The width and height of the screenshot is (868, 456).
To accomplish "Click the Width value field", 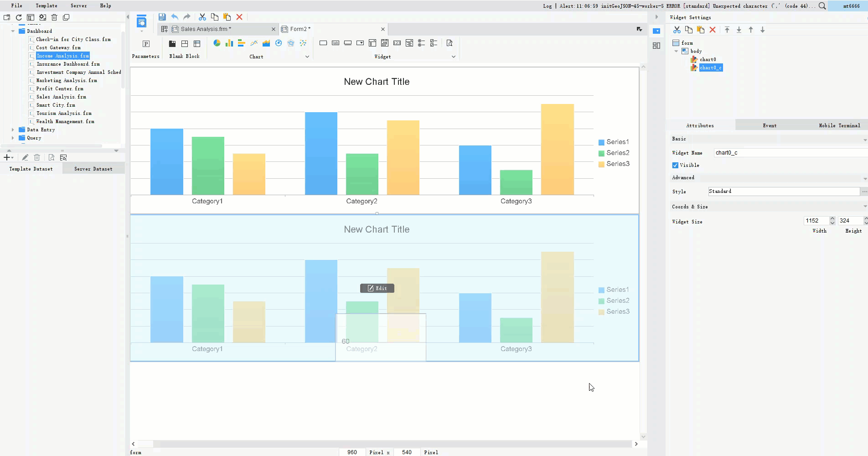I will click(816, 221).
